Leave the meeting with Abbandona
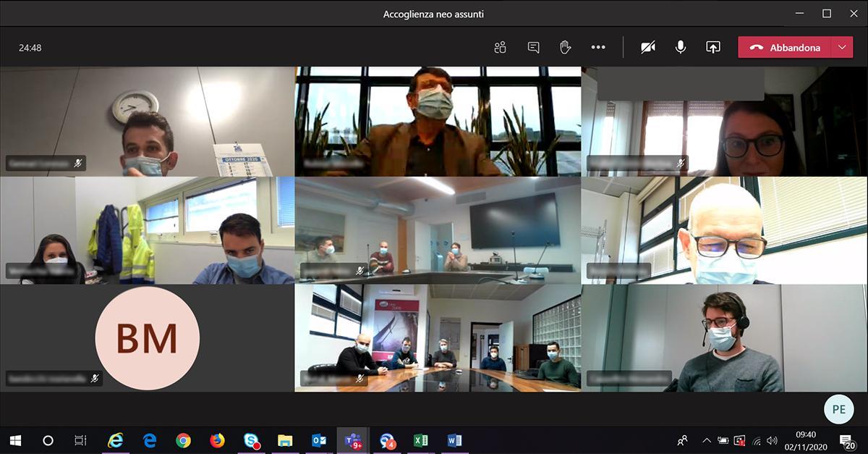 point(785,48)
